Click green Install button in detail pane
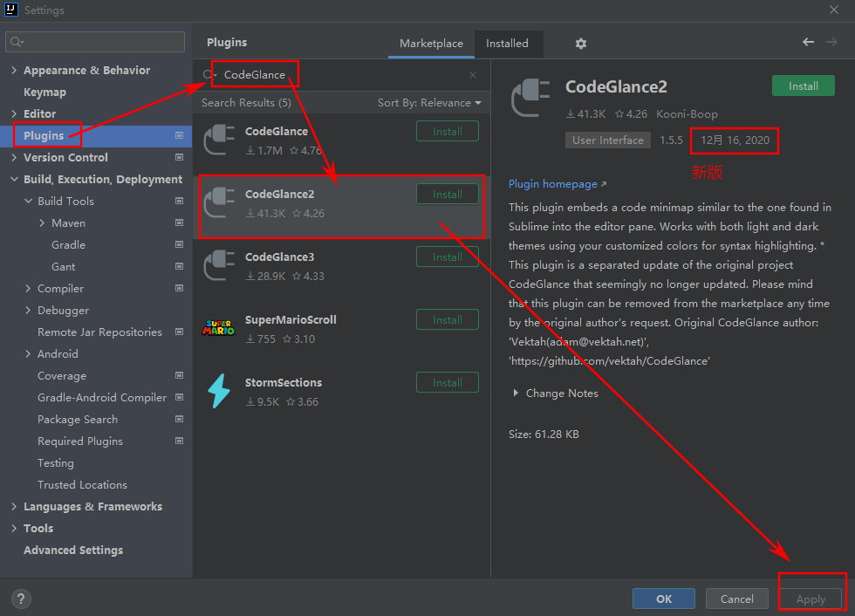Image resolution: width=855 pixels, height=616 pixels. 804,86
